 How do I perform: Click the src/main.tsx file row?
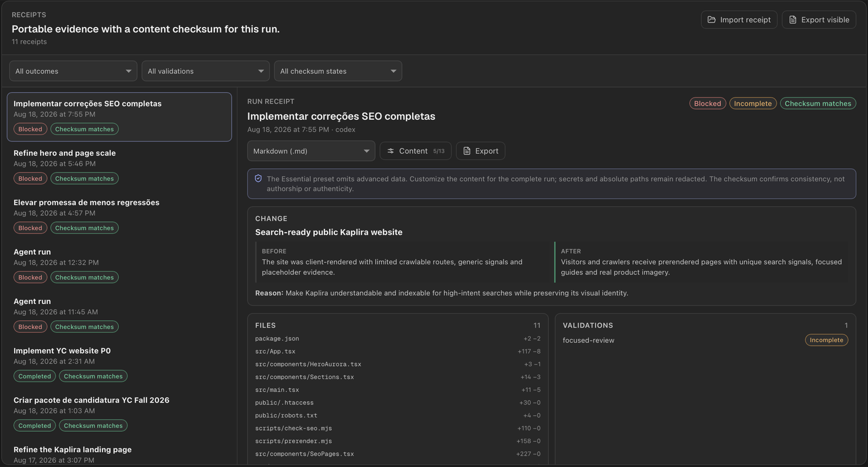pyautogui.click(x=398, y=390)
